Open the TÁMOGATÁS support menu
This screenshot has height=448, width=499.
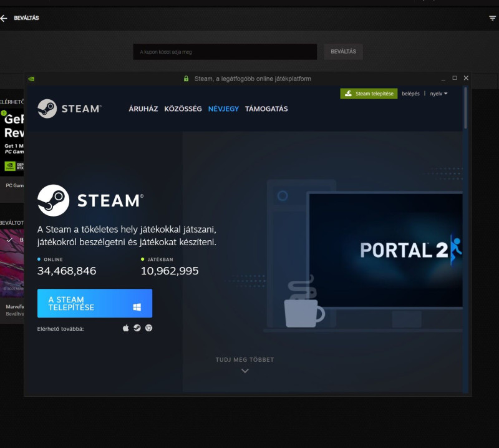[x=266, y=109]
